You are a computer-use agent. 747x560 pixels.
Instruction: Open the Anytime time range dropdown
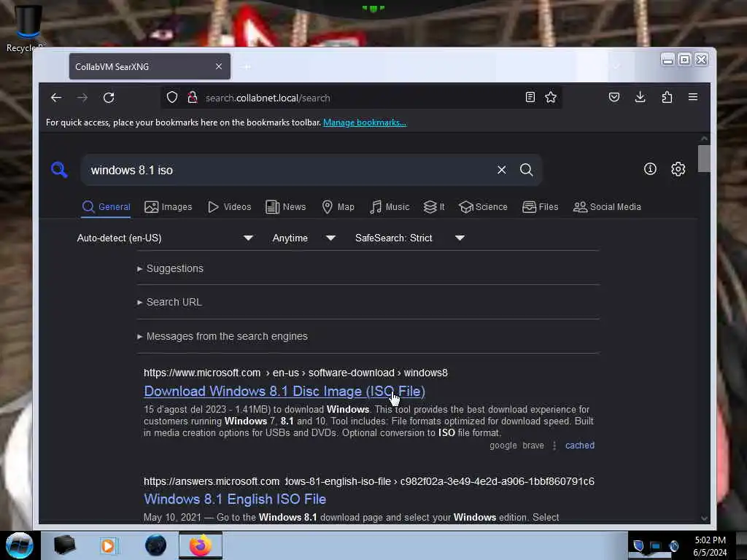304,238
